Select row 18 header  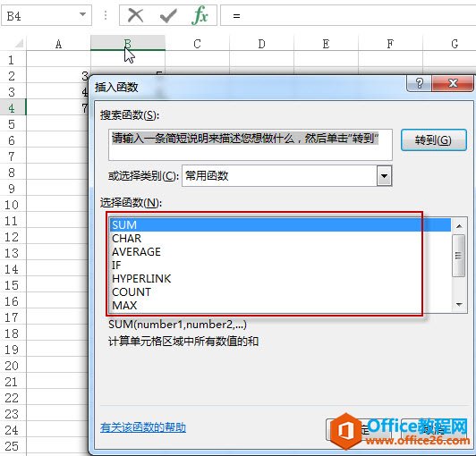click(13, 334)
